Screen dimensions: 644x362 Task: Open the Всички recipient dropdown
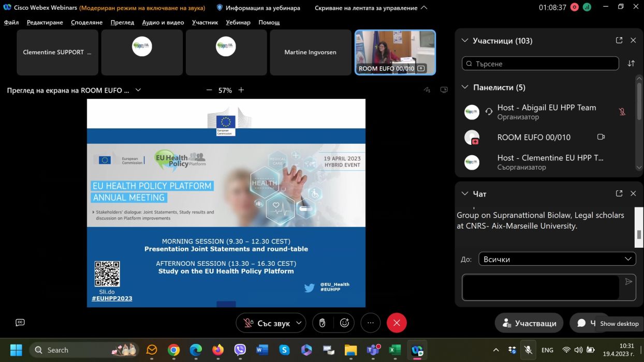(x=557, y=259)
